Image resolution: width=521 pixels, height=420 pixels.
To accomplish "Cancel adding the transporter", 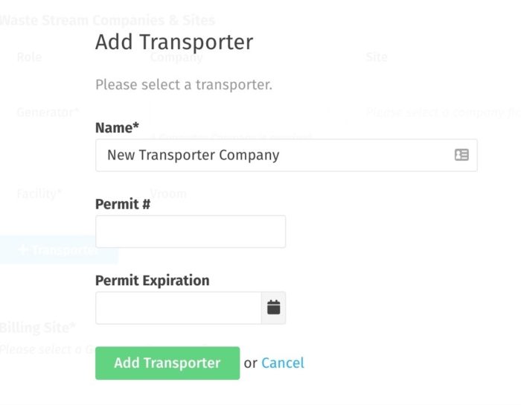I will (283, 363).
